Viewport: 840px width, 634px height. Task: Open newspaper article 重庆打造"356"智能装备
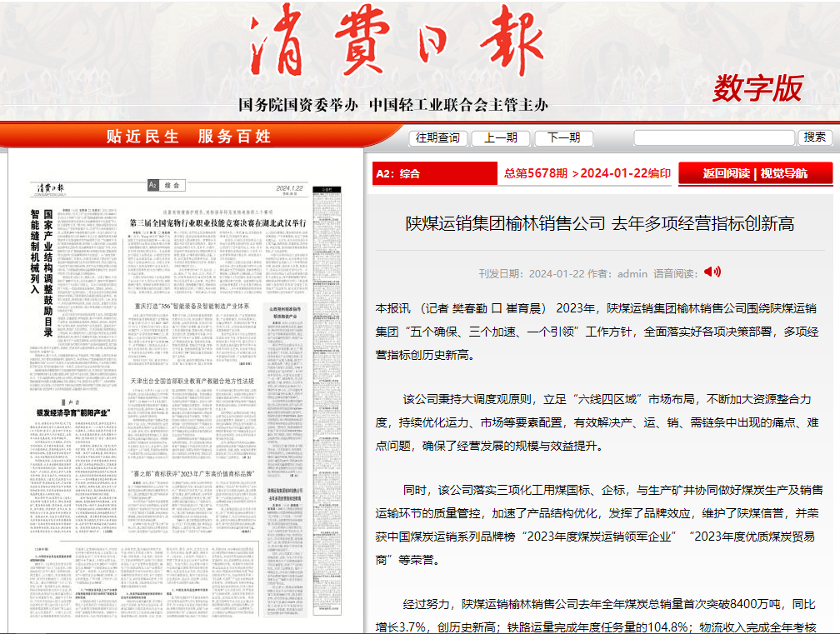[192, 307]
